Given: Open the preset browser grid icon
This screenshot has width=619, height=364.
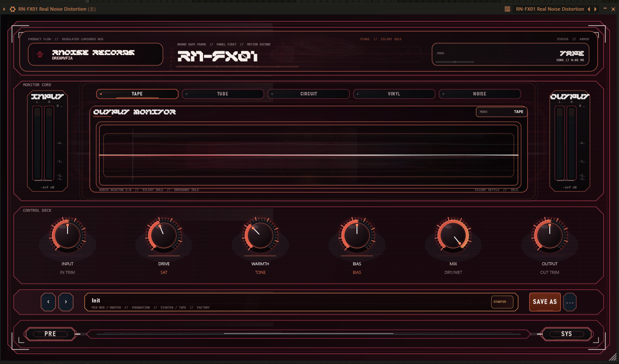Looking at the screenshot, I should click(x=507, y=9).
